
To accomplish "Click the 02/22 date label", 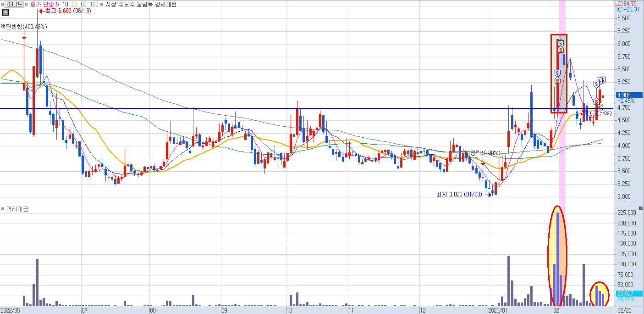I will click(x=624, y=310).
